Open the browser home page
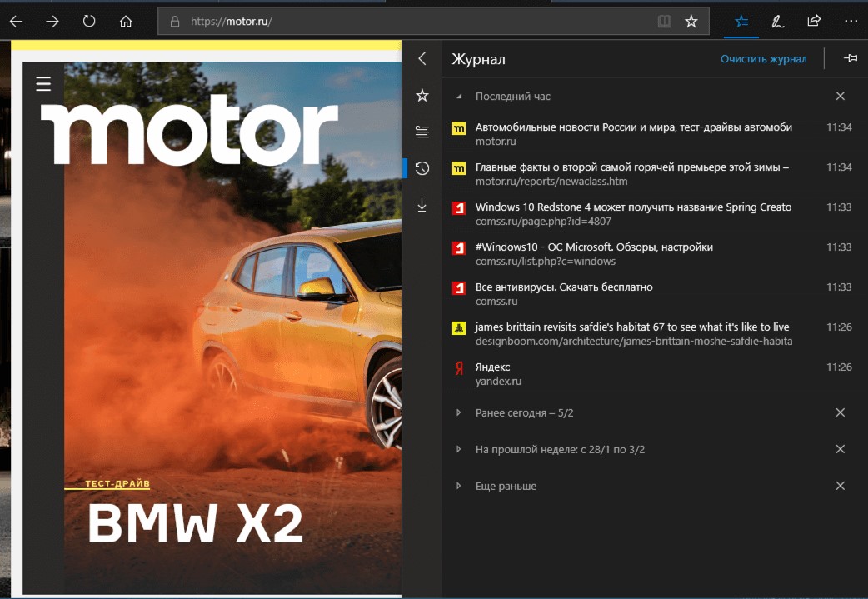Screen dimensions: 868x599 tap(127, 22)
